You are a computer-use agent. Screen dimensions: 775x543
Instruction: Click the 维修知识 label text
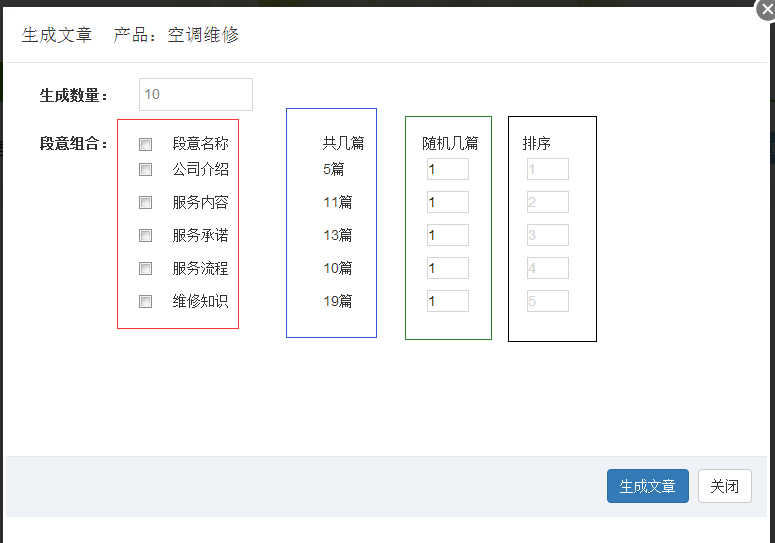coord(200,301)
